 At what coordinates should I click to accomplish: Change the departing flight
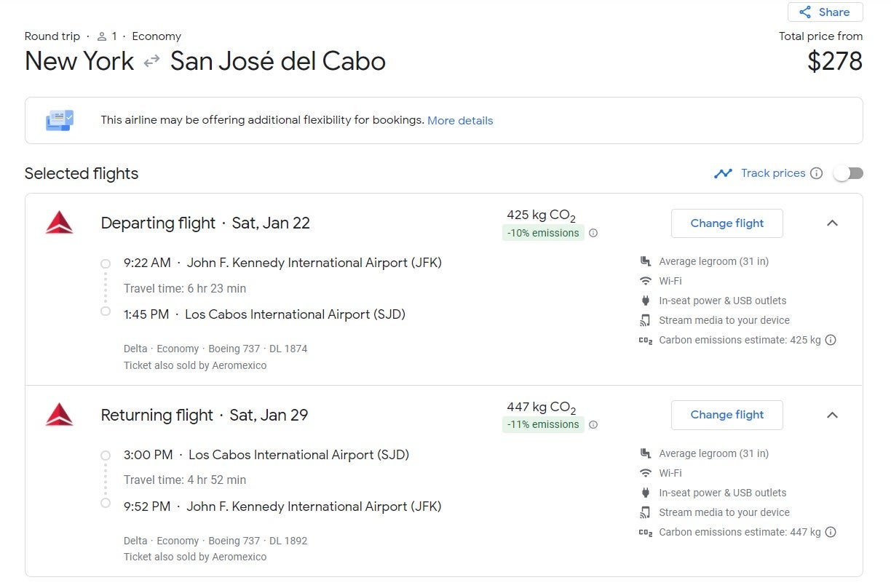pos(726,223)
